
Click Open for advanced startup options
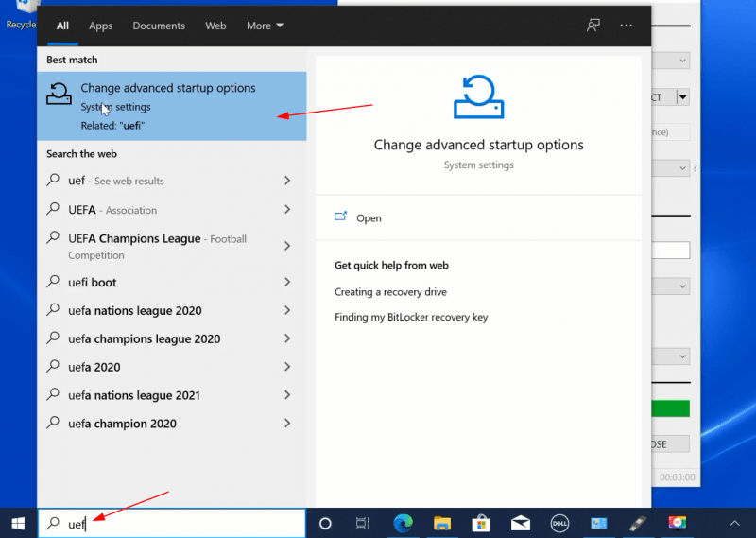pyautogui.click(x=369, y=218)
